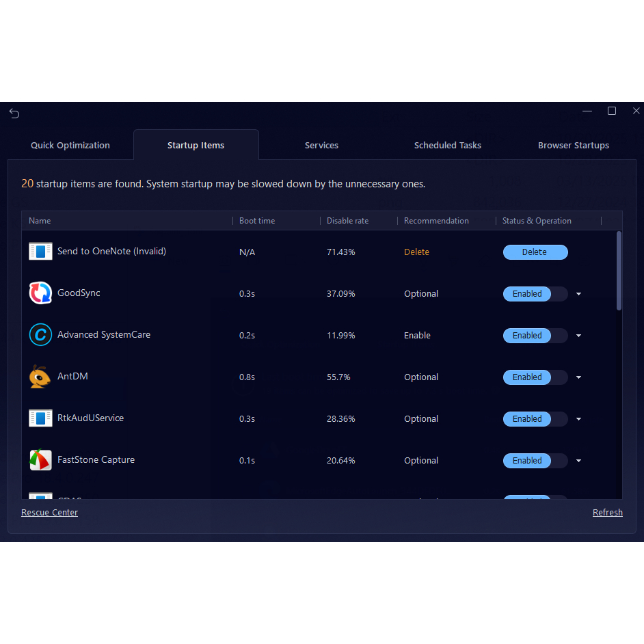Click the Advanced SystemCare icon
This screenshot has height=644, width=644.
point(40,335)
